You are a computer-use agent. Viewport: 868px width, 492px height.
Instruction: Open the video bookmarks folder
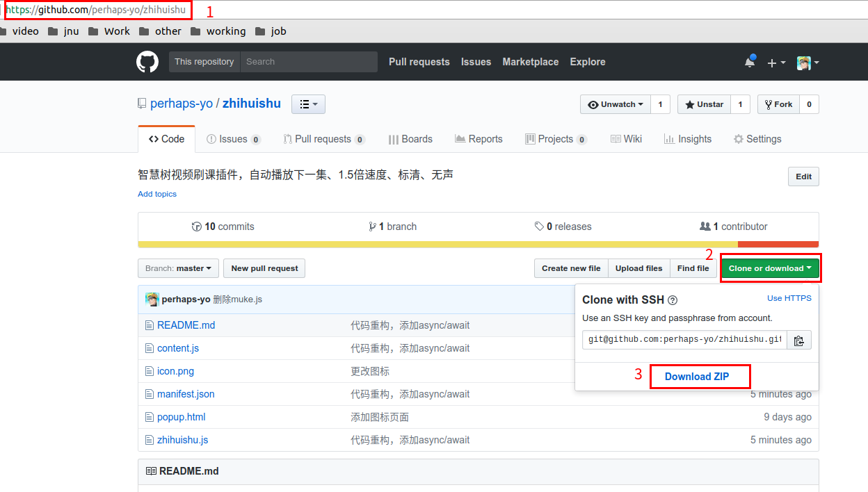(x=19, y=31)
